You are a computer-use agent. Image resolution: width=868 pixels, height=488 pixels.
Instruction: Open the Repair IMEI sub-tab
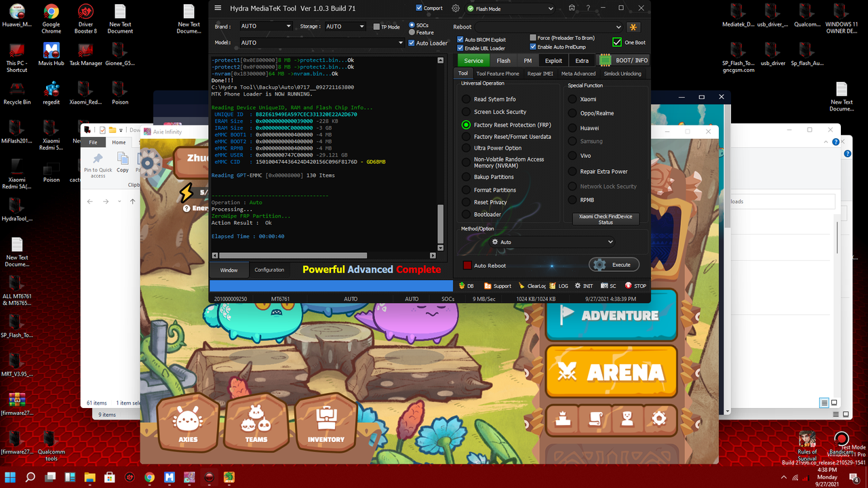540,74
